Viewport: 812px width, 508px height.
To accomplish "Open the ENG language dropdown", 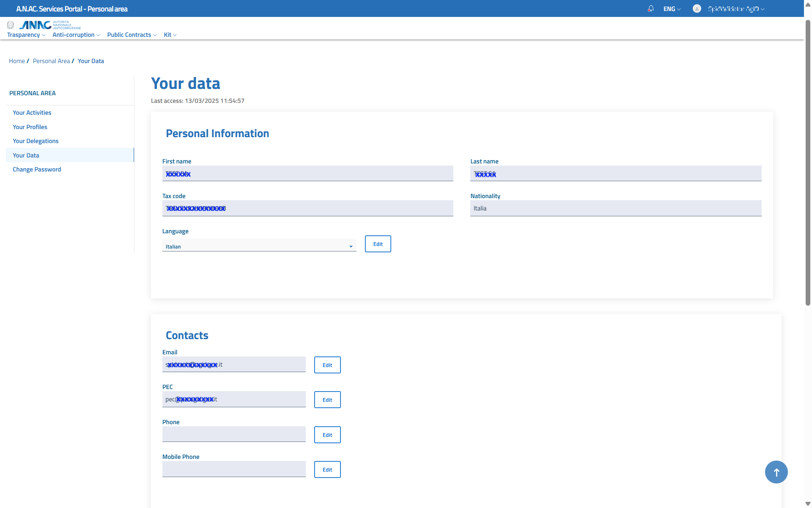I will [x=672, y=9].
